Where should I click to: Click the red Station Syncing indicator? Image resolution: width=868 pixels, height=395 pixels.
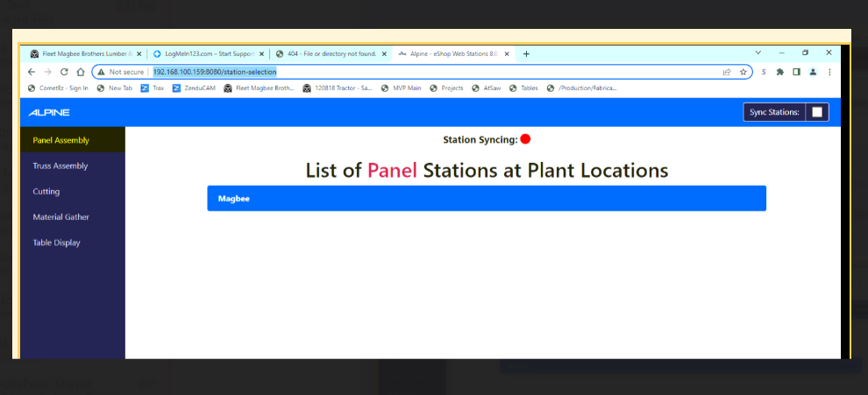tap(525, 139)
